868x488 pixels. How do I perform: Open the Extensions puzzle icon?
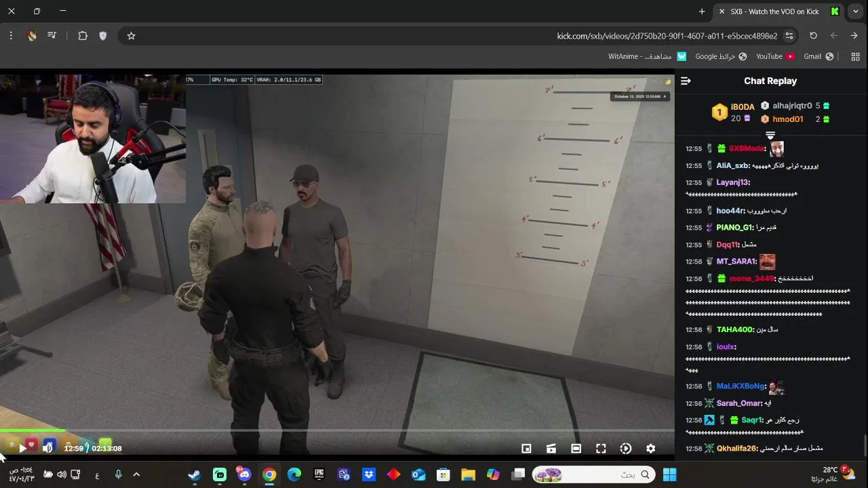[83, 36]
